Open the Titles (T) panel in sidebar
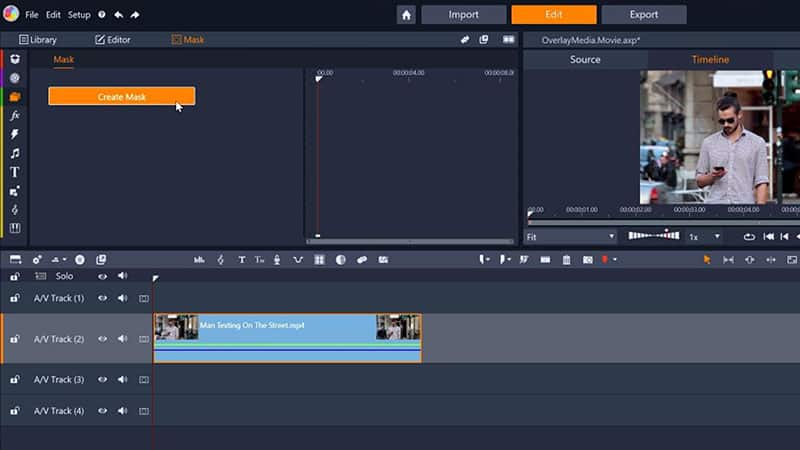This screenshot has height=450, width=800. point(15,172)
